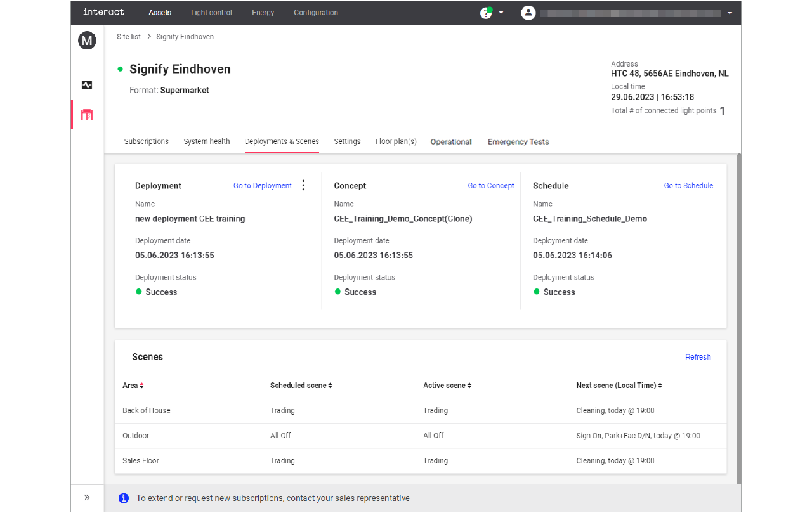Image resolution: width=812 pixels, height=525 pixels.
Task: Open Deployment three-dot options menu
Action: coord(303,185)
